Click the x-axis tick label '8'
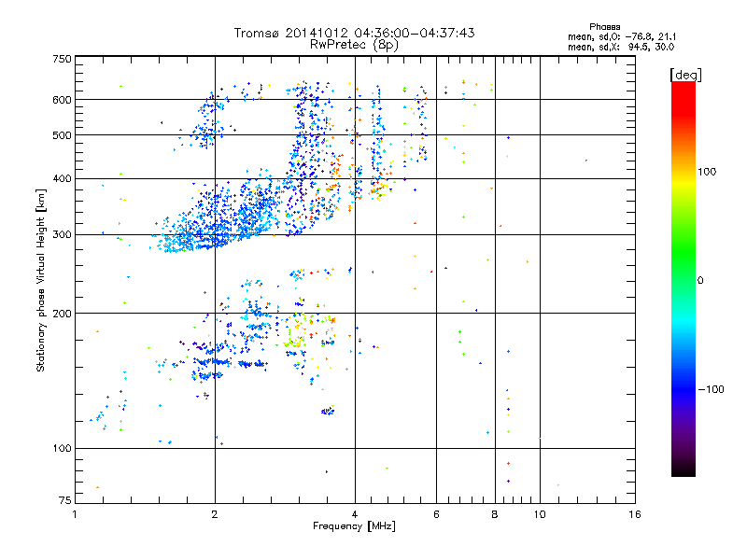 tap(495, 515)
